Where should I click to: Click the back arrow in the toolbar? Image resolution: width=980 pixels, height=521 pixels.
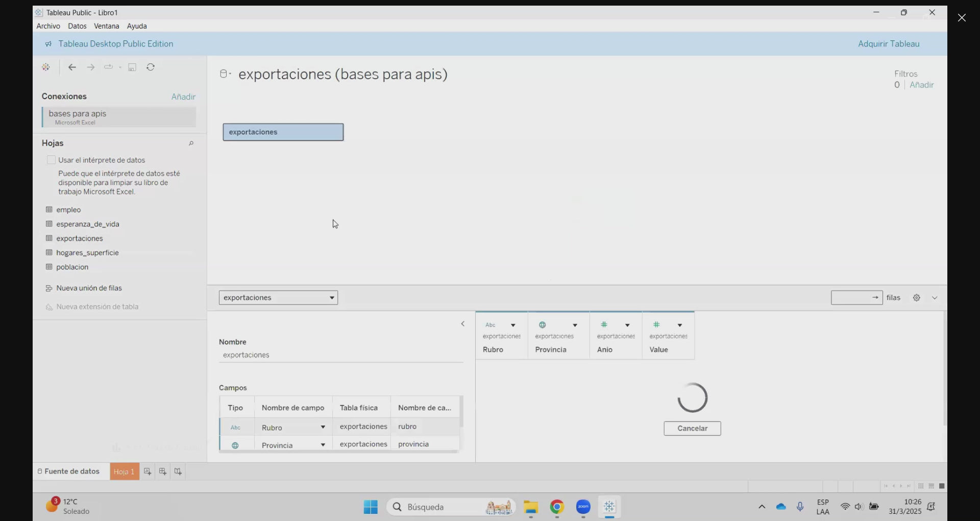point(72,67)
